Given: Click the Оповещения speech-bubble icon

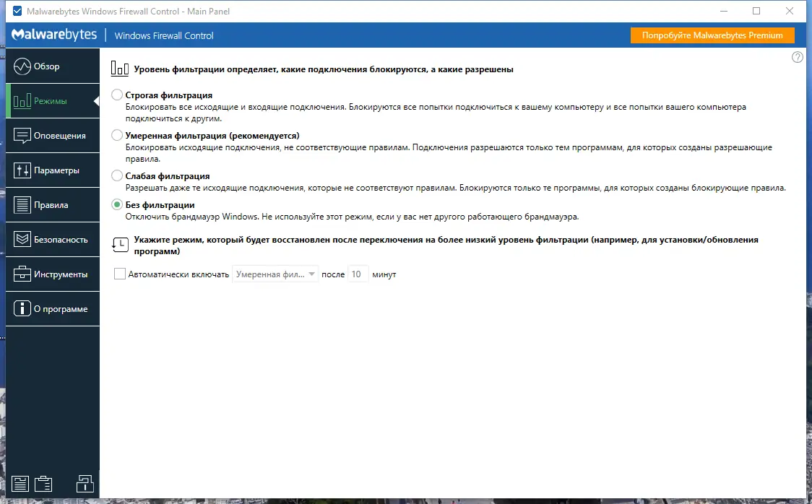Looking at the screenshot, I should pyautogui.click(x=22, y=136).
